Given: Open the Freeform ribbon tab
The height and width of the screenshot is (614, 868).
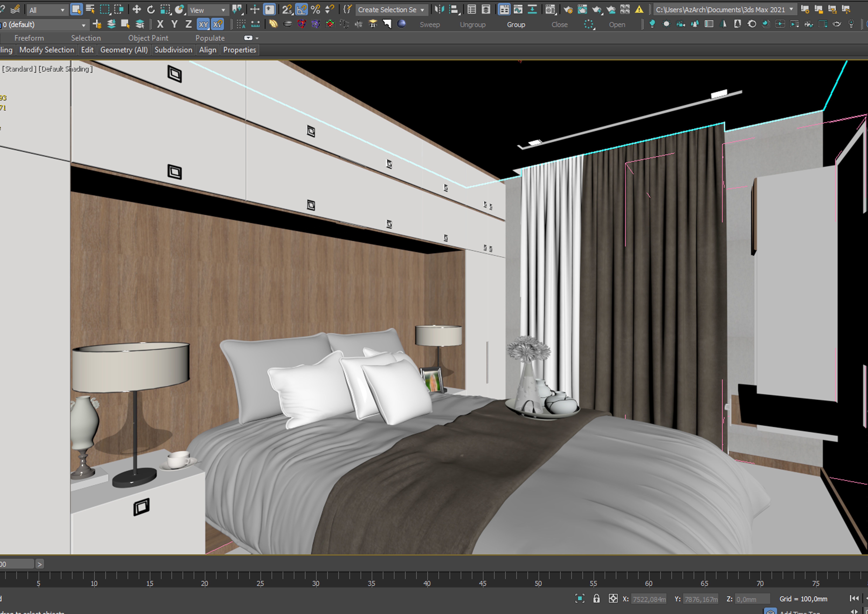Looking at the screenshot, I should pyautogui.click(x=29, y=38).
